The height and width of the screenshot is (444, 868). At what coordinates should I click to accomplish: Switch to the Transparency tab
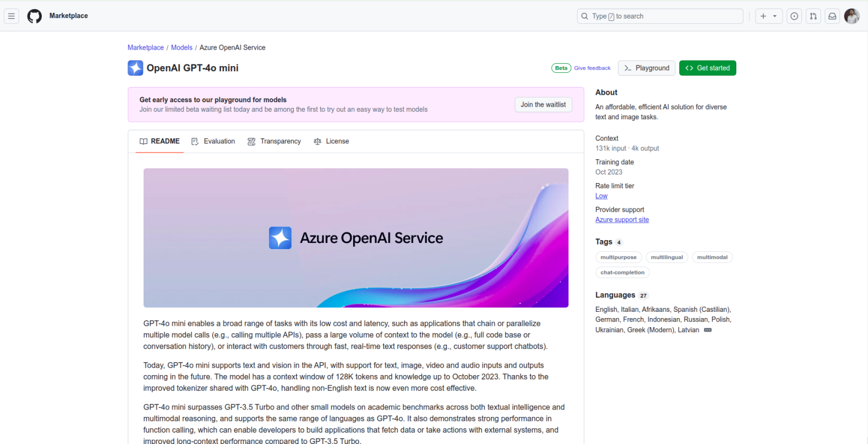coord(274,141)
